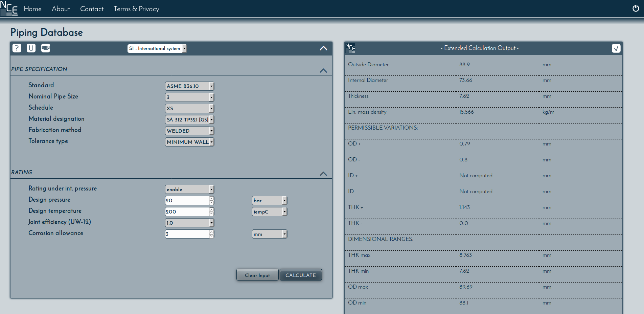
Task: Open the on-screen keyboard icon
Action: (x=45, y=48)
